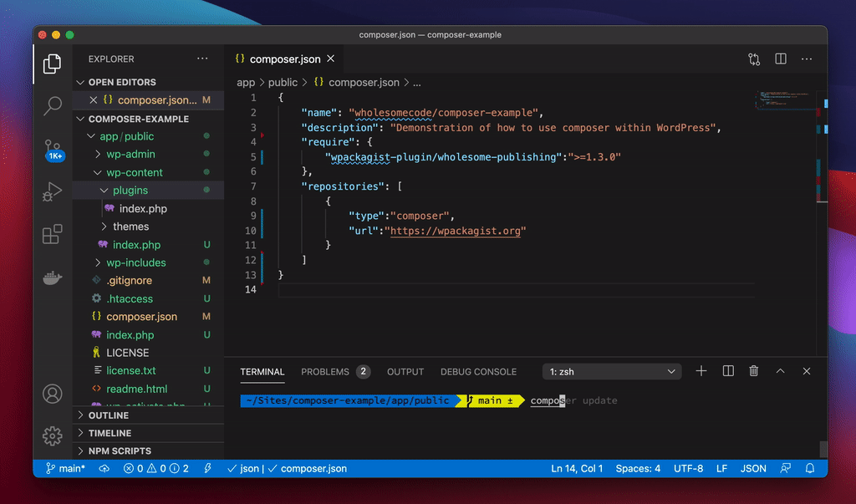Open Explorer panel More Actions ellipsis
The height and width of the screenshot is (504, 856).
tap(202, 59)
